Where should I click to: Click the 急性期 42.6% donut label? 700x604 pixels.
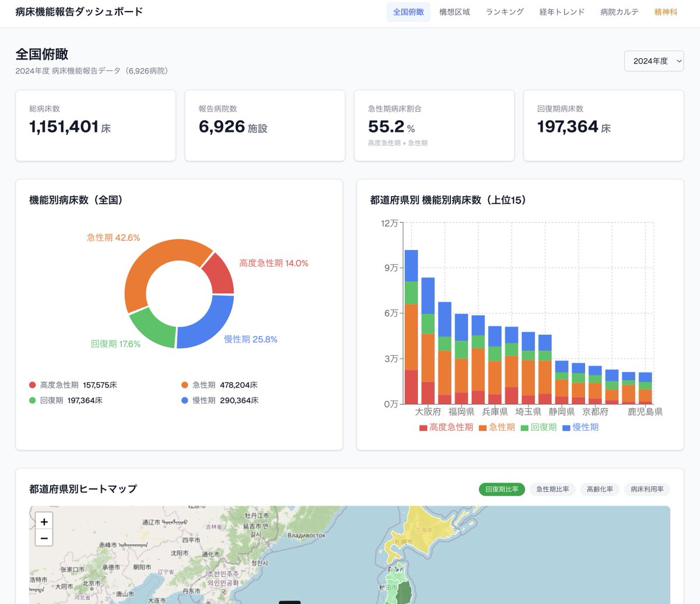[x=113, y=238]
